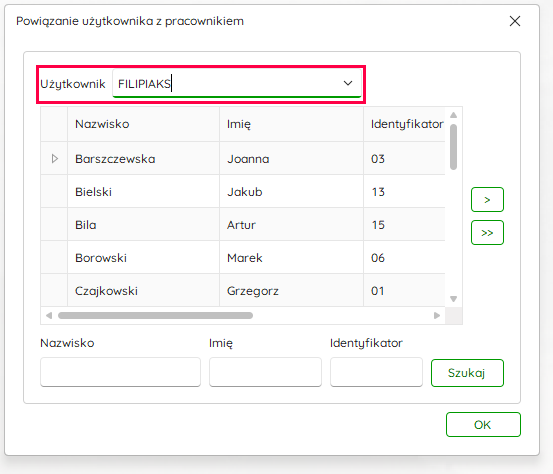Click the vertical scrollbar thumb
Screen dimensions: 553x474
(x=454, y=147)
